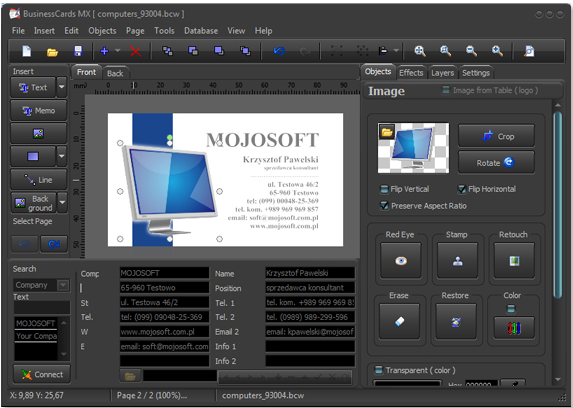Toggle the small checkbox under Color
This screenshot has width=573, height=408.
point(511,309)
